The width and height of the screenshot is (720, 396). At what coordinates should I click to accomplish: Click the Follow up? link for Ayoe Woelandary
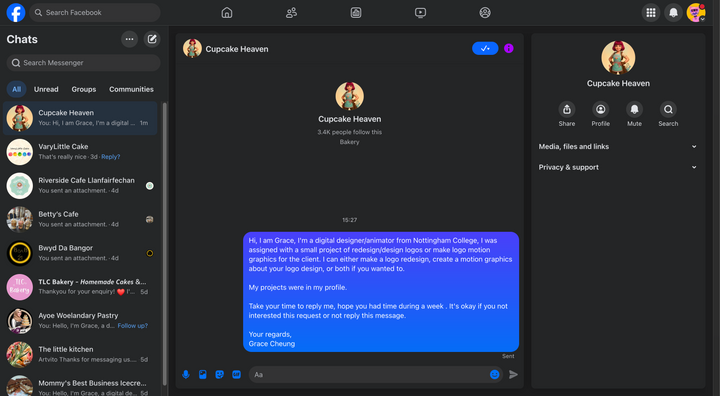tap(133, 326)
